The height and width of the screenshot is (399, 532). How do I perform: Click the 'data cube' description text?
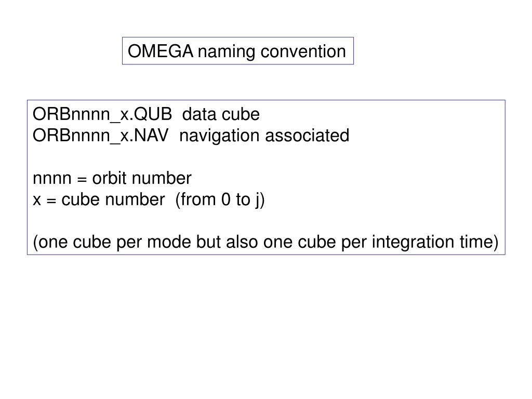point(221,114)
